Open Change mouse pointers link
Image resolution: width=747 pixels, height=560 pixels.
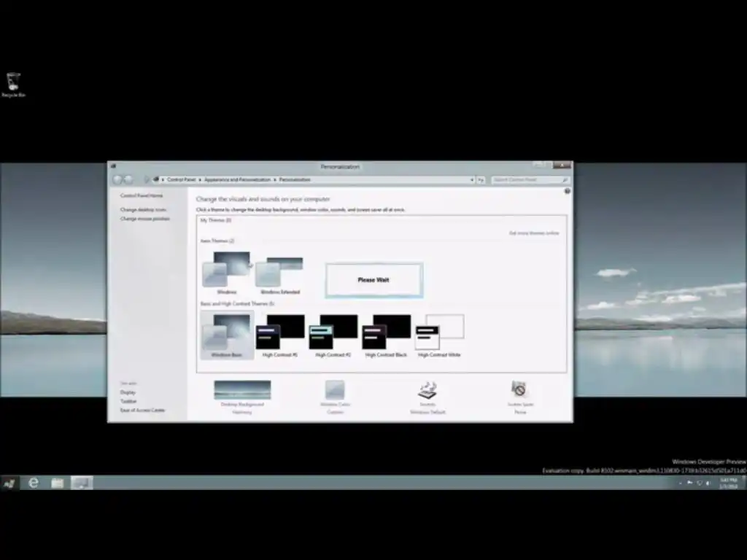pos(145,219)
